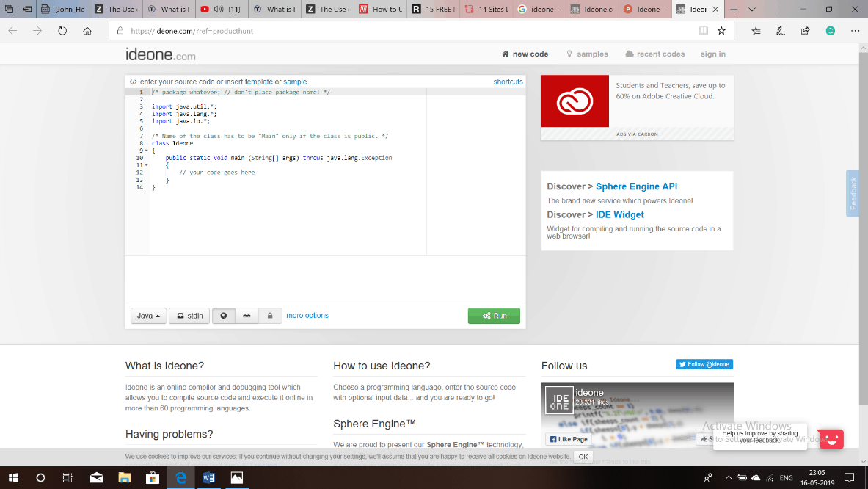Image resolution: width=868 pixels, height=489 pixels.
Task: Click the ideone Facebook page thumbnail
Action: [559, 400]
